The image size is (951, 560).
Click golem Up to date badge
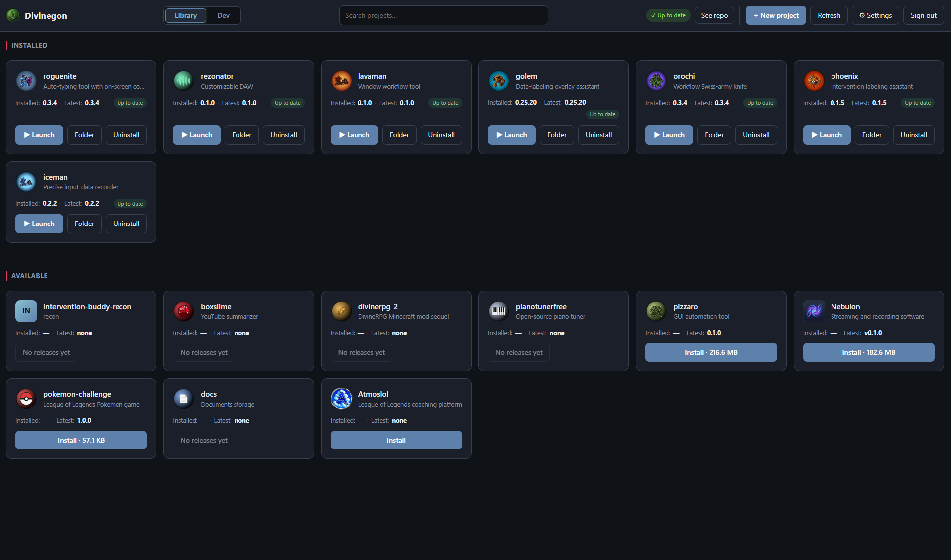[602, 114]
